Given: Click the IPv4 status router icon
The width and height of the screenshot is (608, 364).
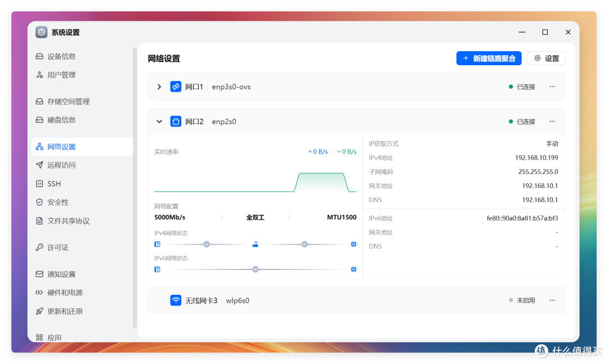Looking at the screenshot, I should pos(255,244).
